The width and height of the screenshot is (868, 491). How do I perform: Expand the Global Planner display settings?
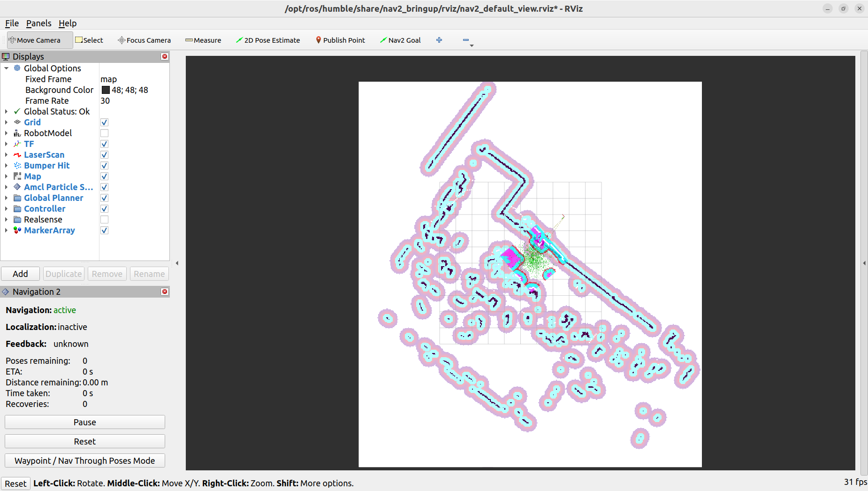pos(7,198)
